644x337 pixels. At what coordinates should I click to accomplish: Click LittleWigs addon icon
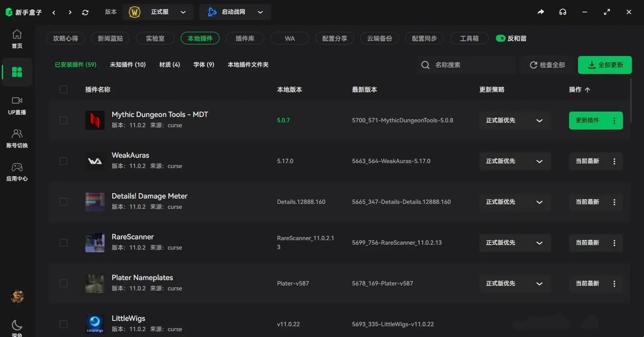[x=95, y=324]
